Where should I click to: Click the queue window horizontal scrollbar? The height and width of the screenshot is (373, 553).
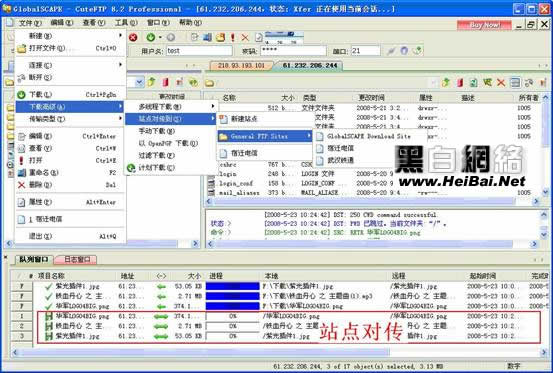pos(203,351)
